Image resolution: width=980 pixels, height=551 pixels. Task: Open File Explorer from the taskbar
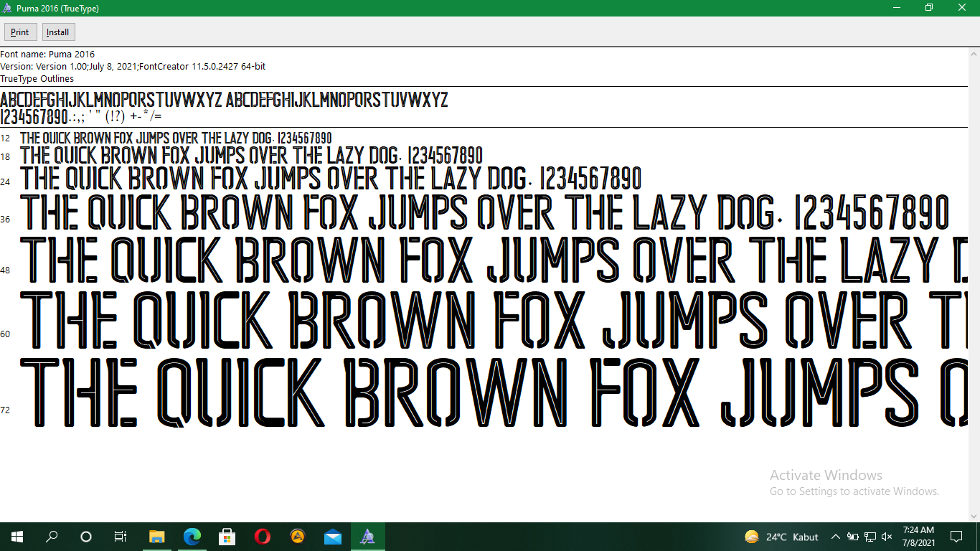coord(156,536)
